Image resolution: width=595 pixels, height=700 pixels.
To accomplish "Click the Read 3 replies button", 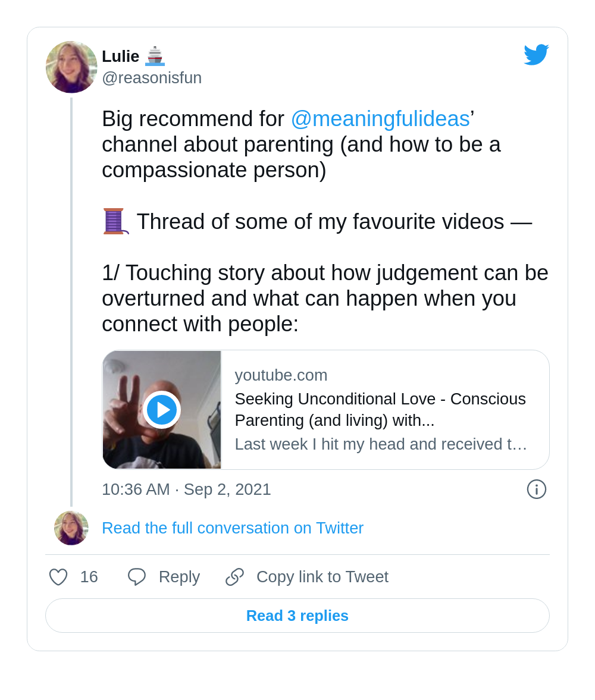I will point(297,616).
